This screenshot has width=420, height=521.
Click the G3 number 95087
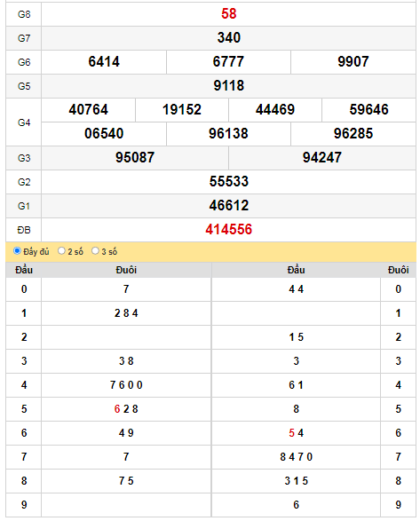pos(135,157)
